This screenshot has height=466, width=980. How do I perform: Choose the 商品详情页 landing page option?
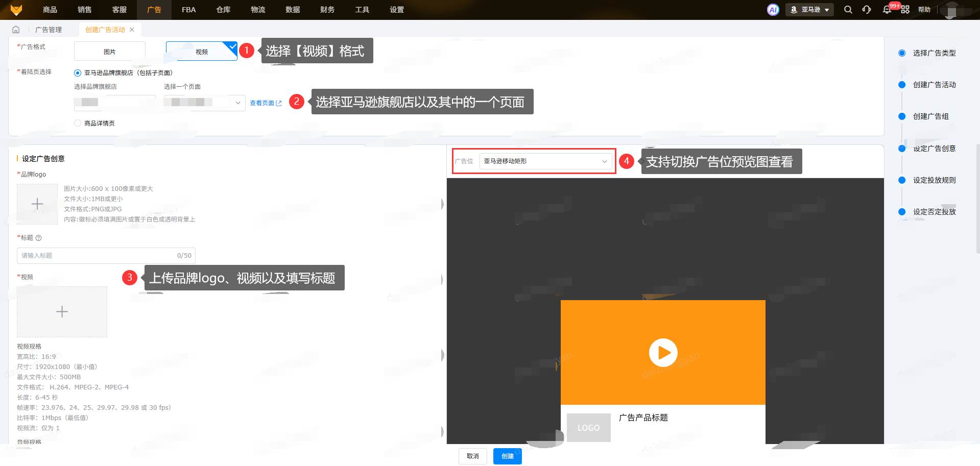point(78,123)
